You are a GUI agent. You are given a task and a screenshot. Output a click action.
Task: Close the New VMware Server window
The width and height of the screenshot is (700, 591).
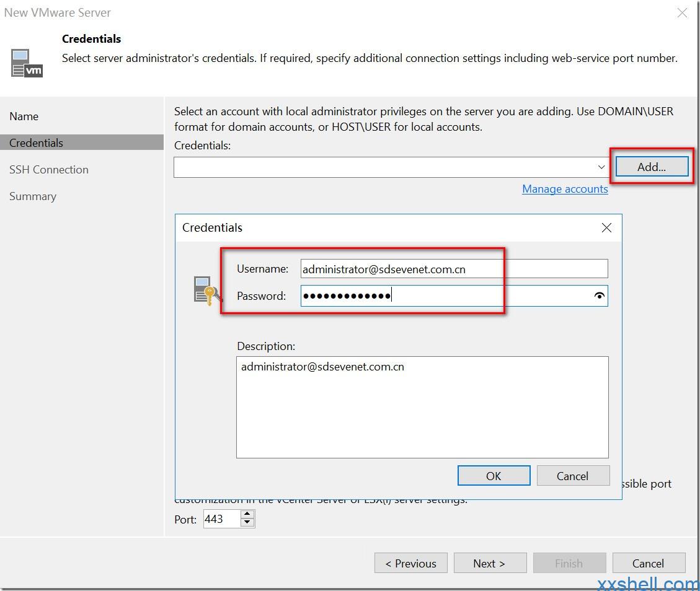coord(681,13)
